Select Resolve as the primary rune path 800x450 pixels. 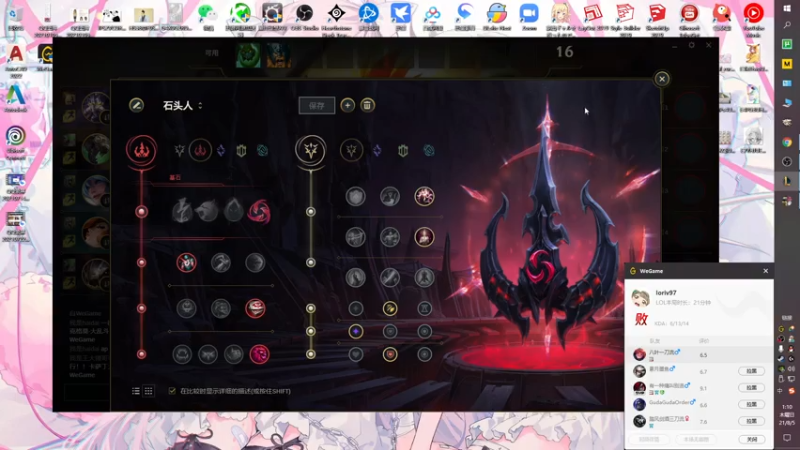[241, 151]
